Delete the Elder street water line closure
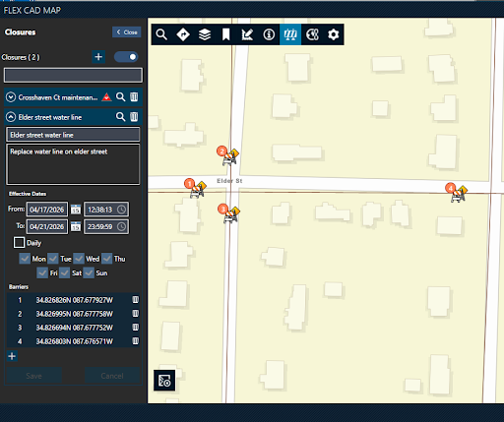 point(134,117)
